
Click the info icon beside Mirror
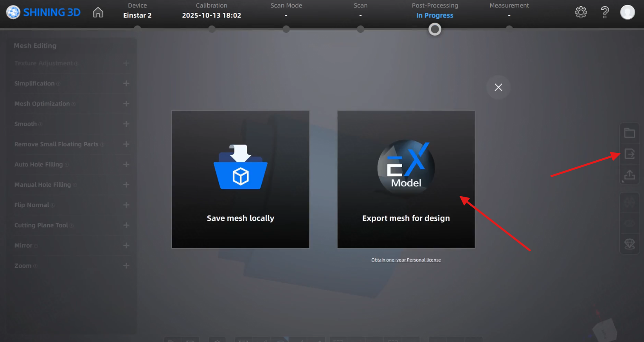[x=36, y=246]
